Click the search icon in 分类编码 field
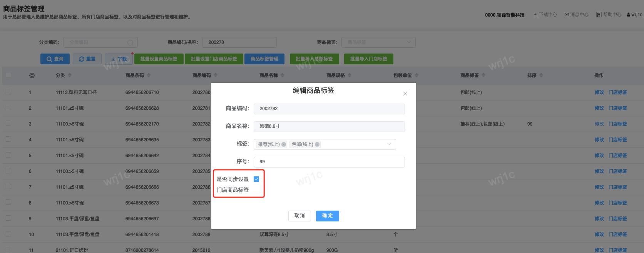The height and width of the screenshot is (253, 644). (130, 42)
